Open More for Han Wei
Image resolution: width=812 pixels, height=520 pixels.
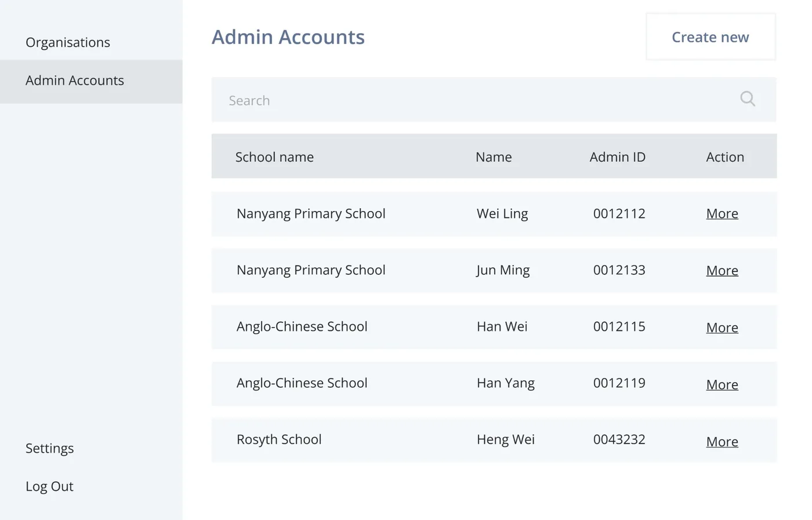[722, 327]
